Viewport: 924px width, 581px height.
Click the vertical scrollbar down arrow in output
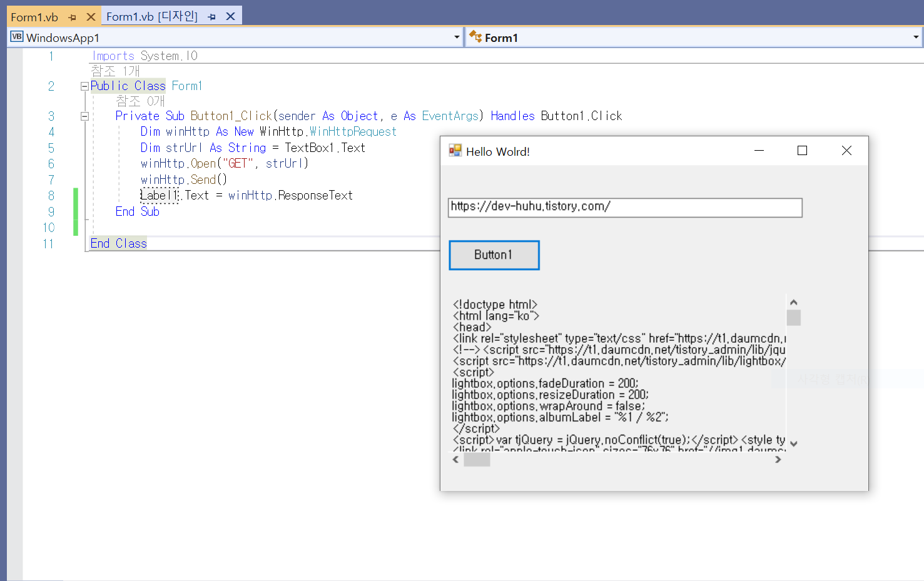(x=793, y=443)
